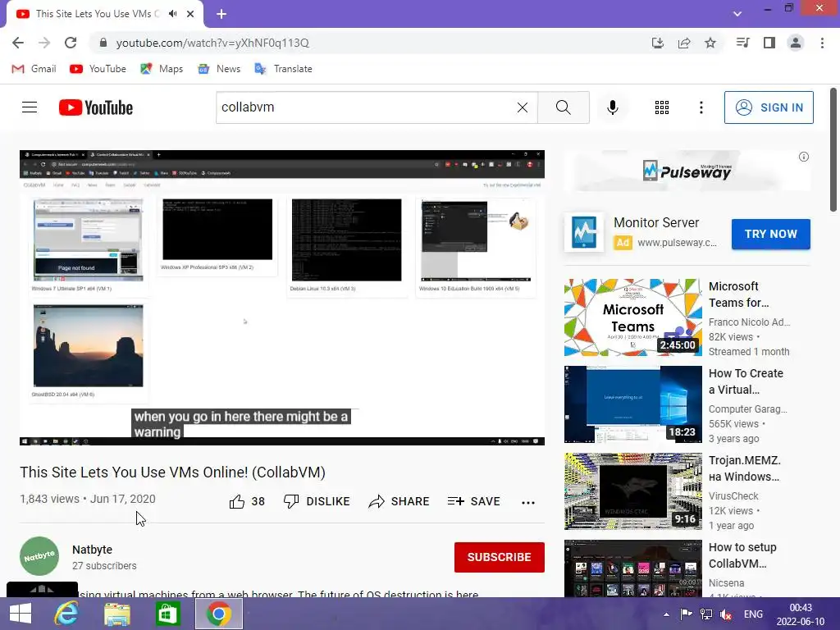This screenshot has height=630, width=840.
Task: Play the Microsoft Teams video thumbnail
Action: click(x=632, y=317)
